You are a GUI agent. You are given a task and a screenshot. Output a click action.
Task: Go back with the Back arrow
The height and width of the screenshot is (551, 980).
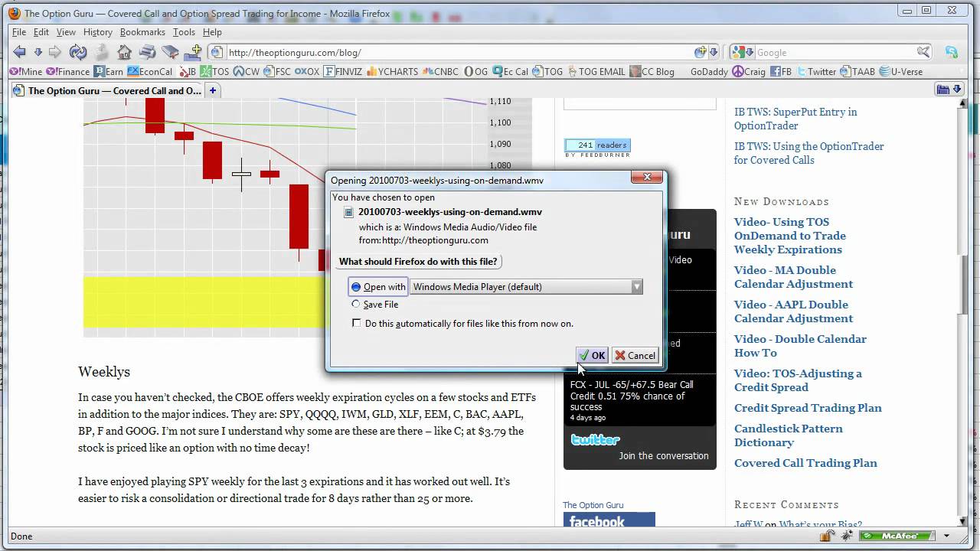tap(19, 52)
